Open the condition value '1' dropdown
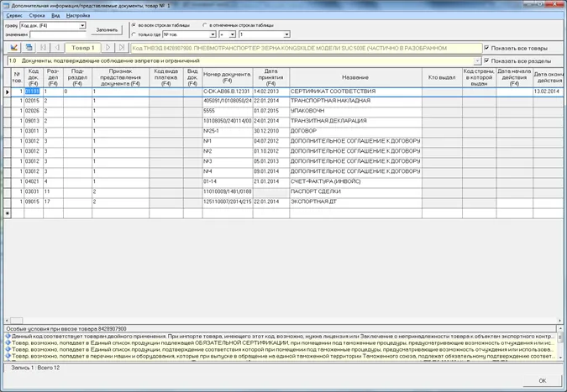Viewport: 567px width, 392px height. tap(286, 34)
